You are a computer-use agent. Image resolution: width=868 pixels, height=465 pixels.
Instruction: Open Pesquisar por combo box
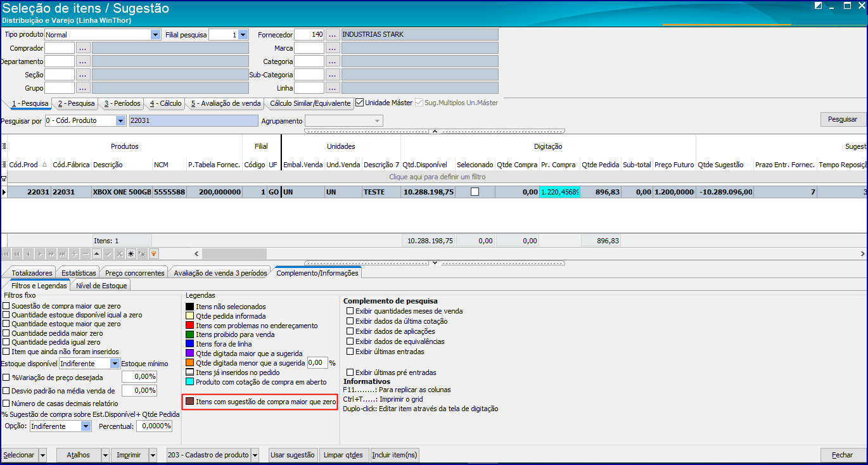pyautogui.click(x=86, y=120)
